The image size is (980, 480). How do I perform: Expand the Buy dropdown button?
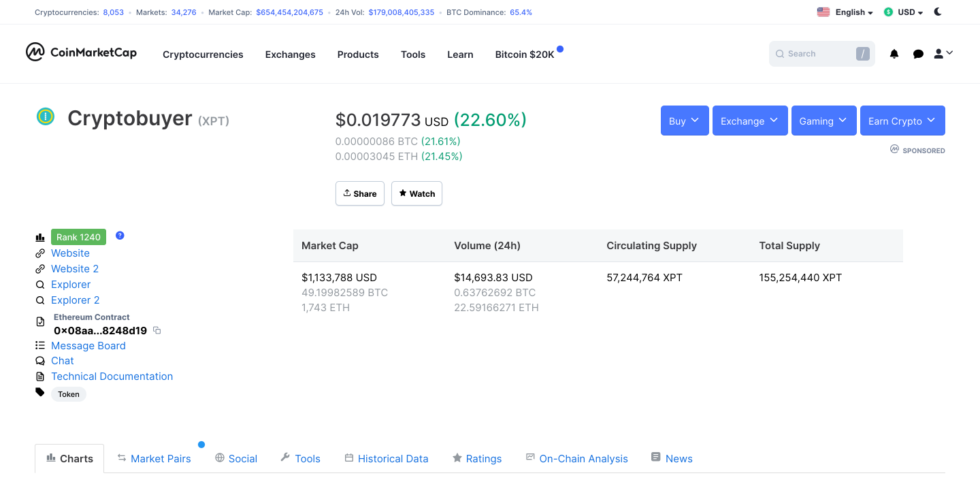pos(685,121)
